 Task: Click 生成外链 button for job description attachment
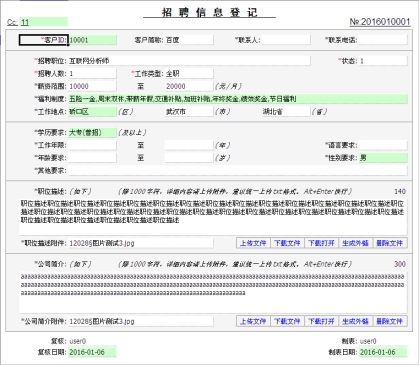(x=356, y=243)
